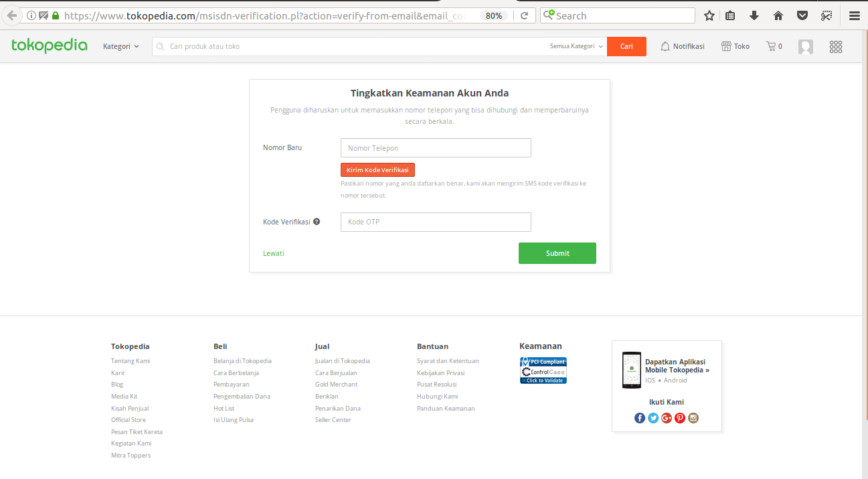
Task: Open Tokopedia Pinterest icon
Action: tap(680, 418)
